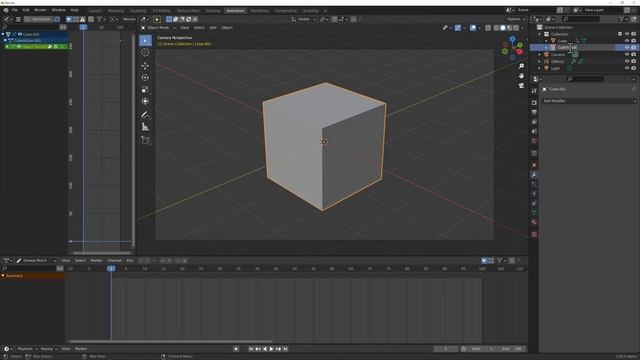Click the outliner search field
Screen dimensions: 640x360
click(x=581, y=19)
